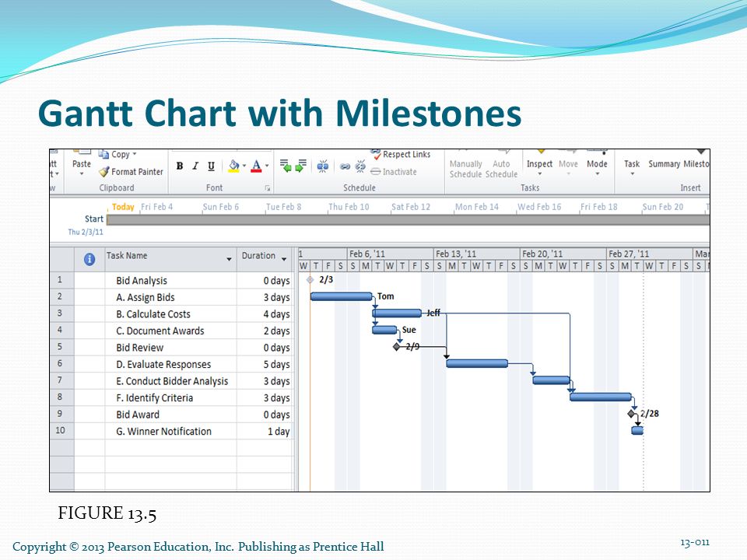The width and height of the screenshot is (747, 560).
Task: Click the Winner Notification Gantt bar
Action: (637, 430)
